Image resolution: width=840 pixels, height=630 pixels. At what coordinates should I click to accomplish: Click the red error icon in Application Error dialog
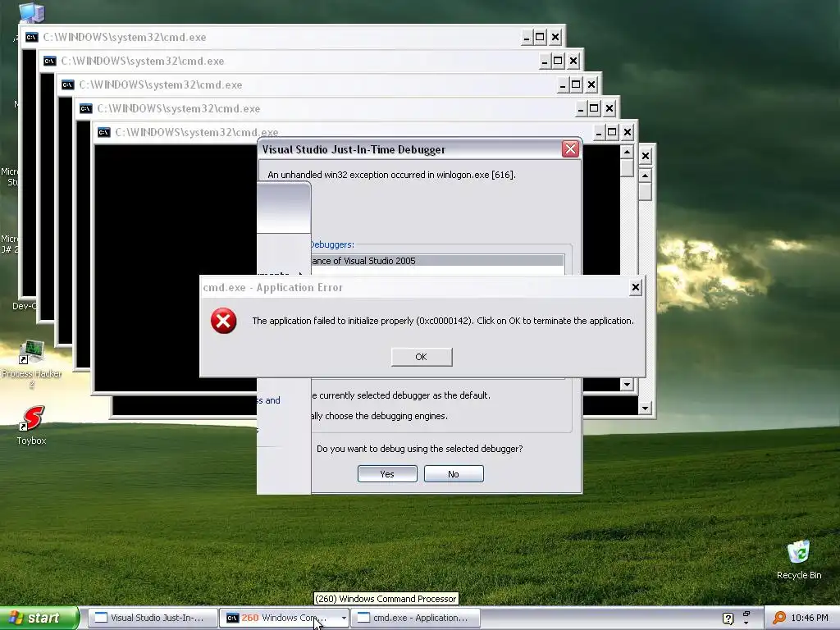tap(223, 321)
